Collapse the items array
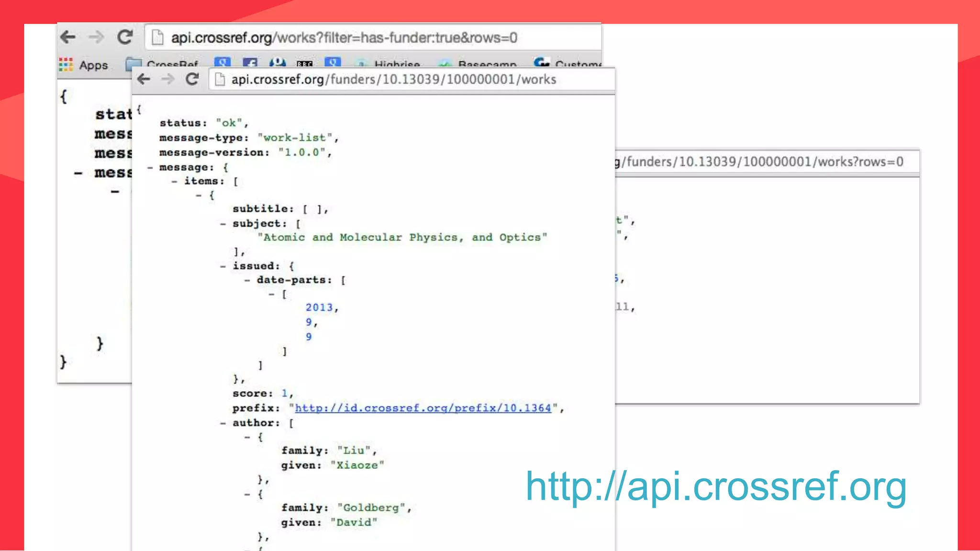The width and height of the screenshot is (980, 551). click(175, 181)
